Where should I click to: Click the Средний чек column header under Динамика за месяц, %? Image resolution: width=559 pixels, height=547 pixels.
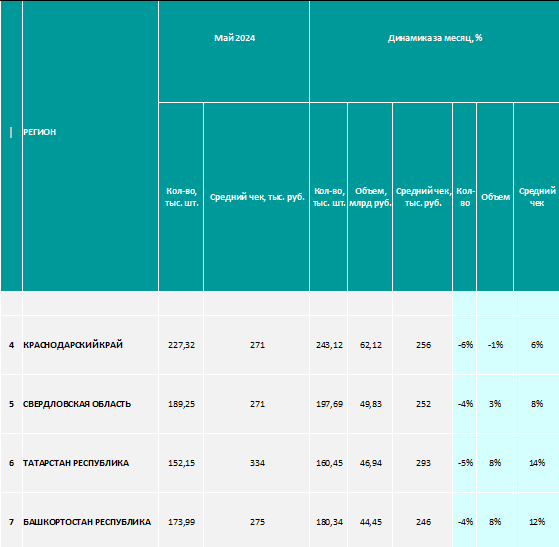pos(537,197)
